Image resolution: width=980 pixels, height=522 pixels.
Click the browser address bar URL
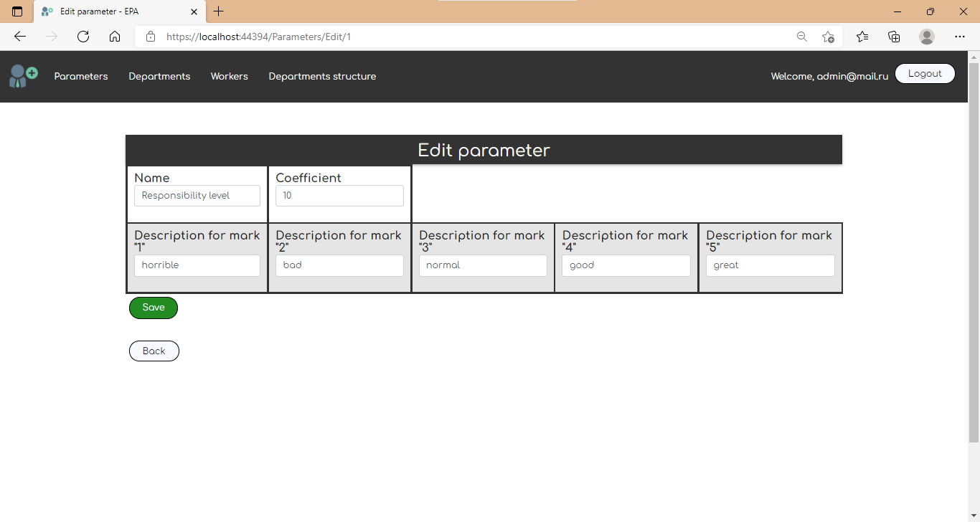258,37
